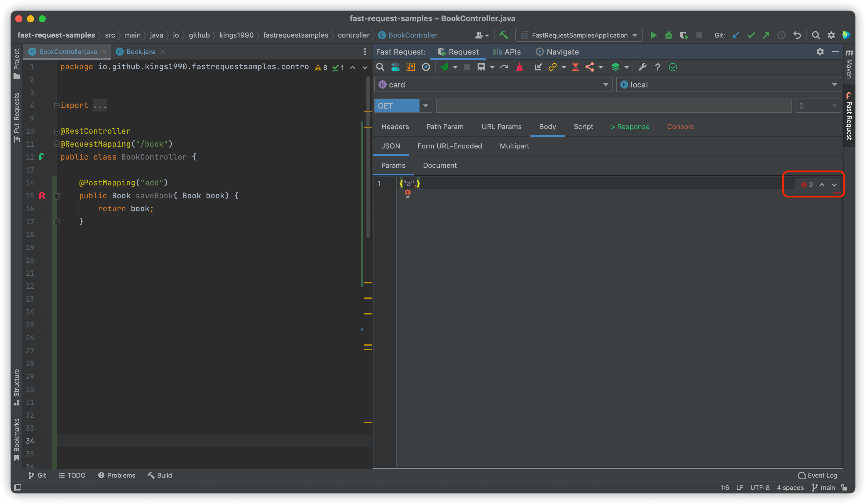Viewport: 866px width, 504px height.
Task: Close the Book.java editor tab
Action: pos(163,52)
